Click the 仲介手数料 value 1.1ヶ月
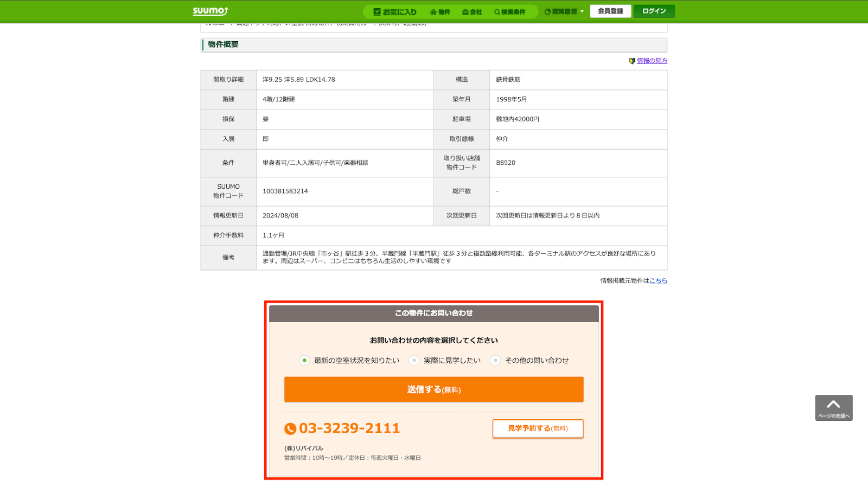Viewport: 868px width, 481px height. coord(273,235)
